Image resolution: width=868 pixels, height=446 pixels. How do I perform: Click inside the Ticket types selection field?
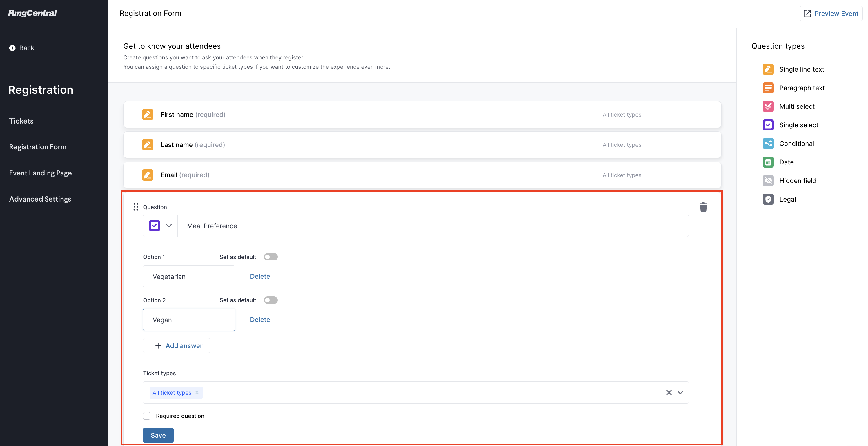[x=416, y=392]
